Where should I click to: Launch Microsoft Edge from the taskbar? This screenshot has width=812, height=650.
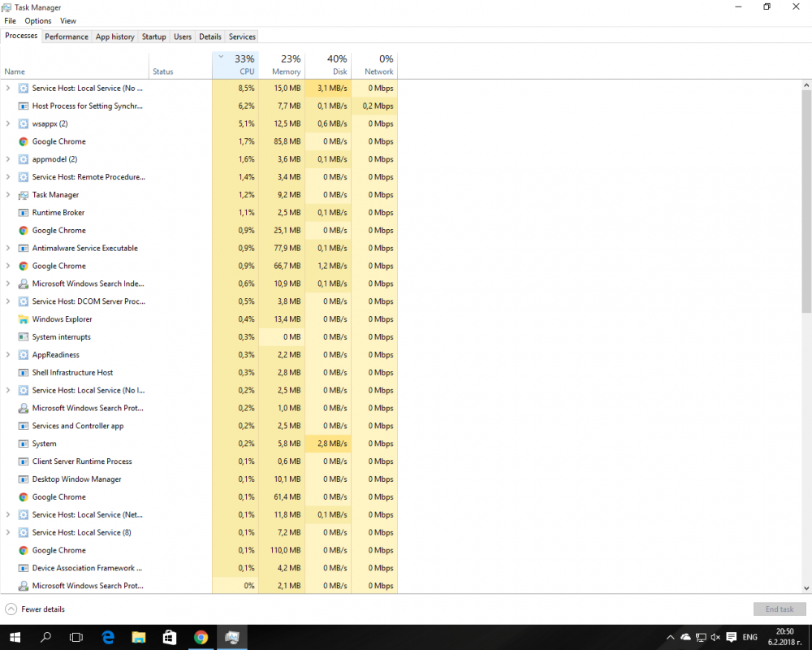[108, 637]
